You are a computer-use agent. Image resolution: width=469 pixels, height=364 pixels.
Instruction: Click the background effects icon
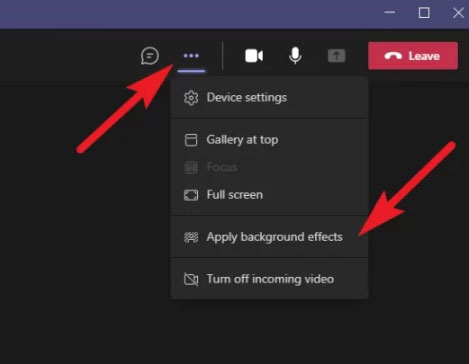(x=191, y=237)
